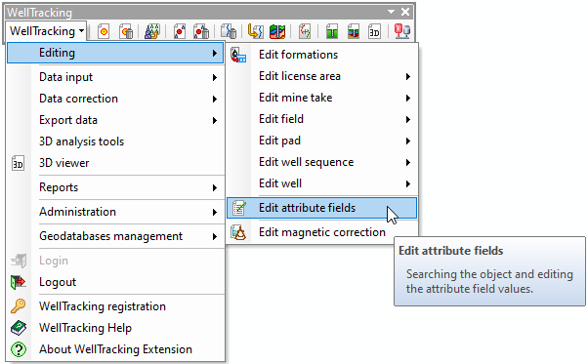Viewport: 588px width, 364px height.
Task: Open the Administration submenu
Action: coord(115,212)
